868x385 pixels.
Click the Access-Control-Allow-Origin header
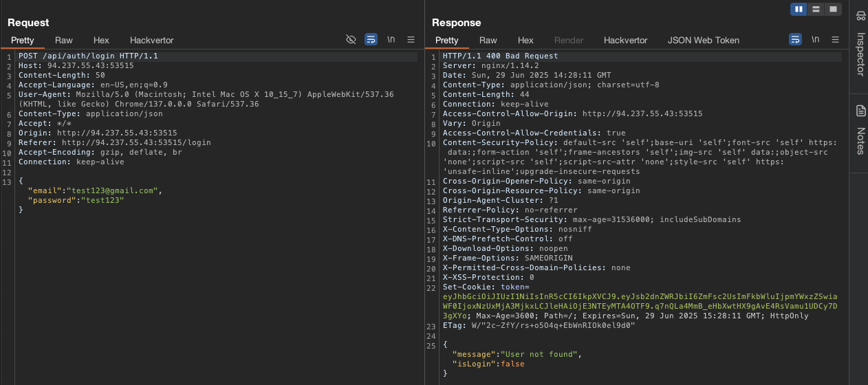pos(573,114)
